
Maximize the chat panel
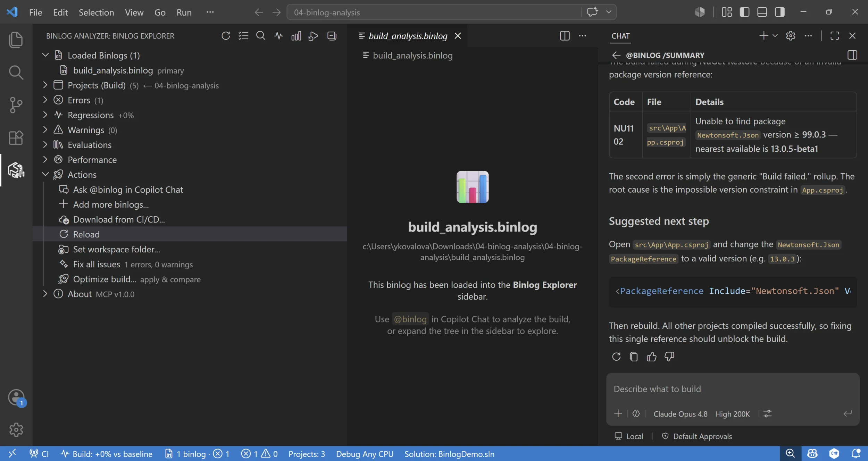click(x=835, y=36)
